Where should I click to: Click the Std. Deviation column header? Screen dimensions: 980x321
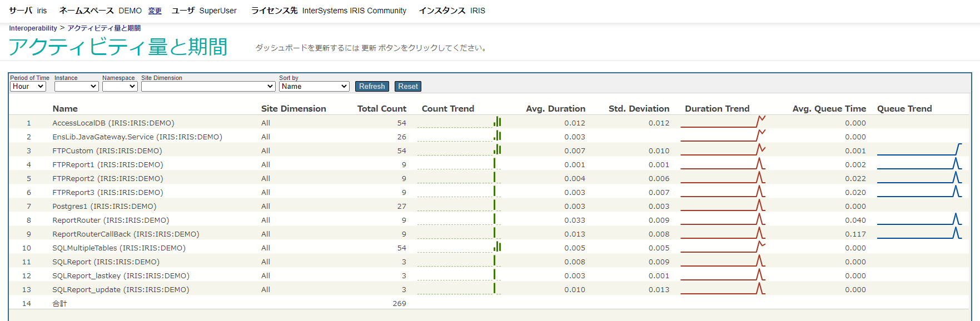click(x=639, y=109)
